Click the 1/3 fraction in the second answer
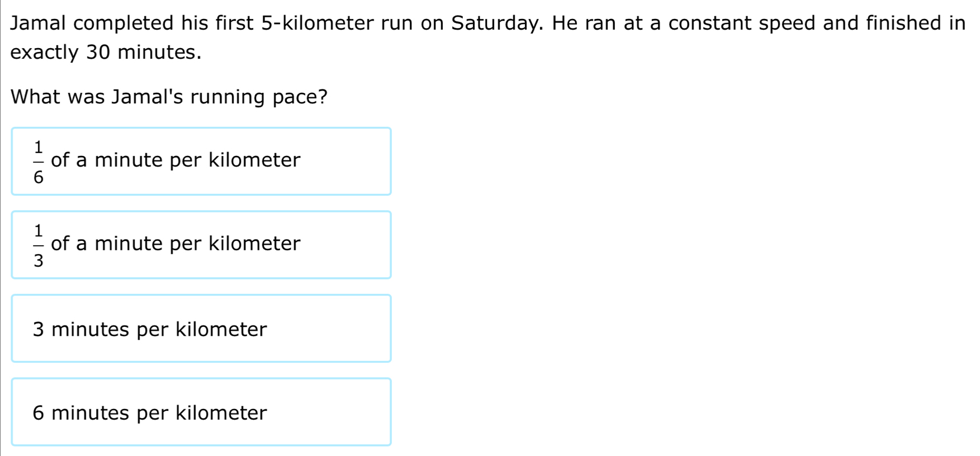Image resolution: width=980 pixels, height=456 pixels. (38, 245)
